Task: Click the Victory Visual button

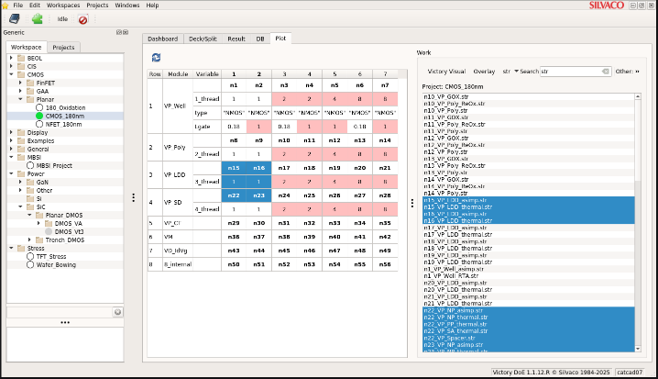Action: [446, 71]
